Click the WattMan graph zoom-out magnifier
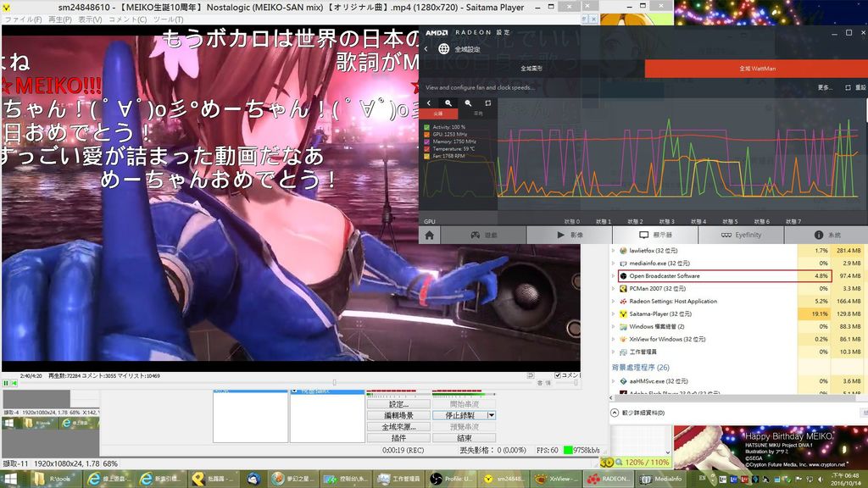Image resolution: width=868 pixels, height=488 pixels. (468, 103)
